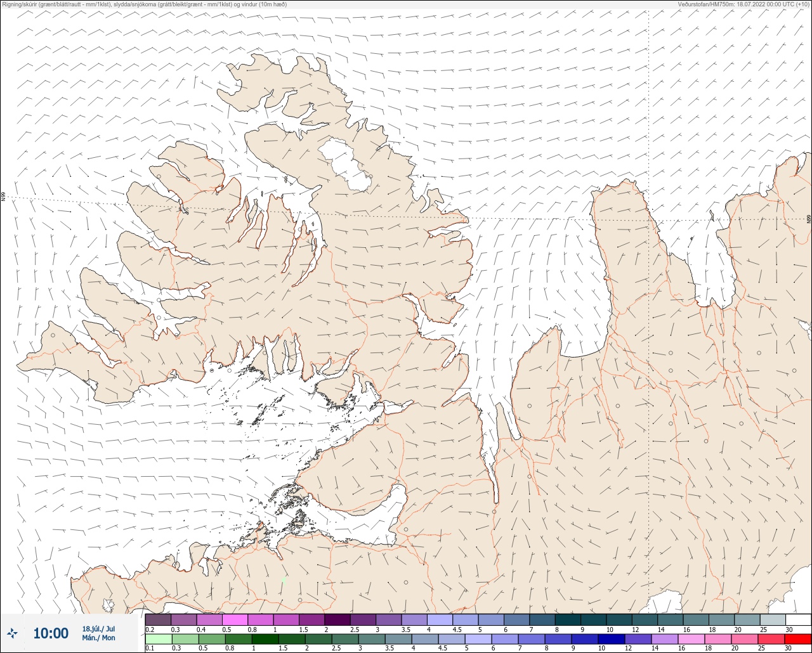
Task: Select the bright red lower swatch labeled 30
Action: point(798,639)
